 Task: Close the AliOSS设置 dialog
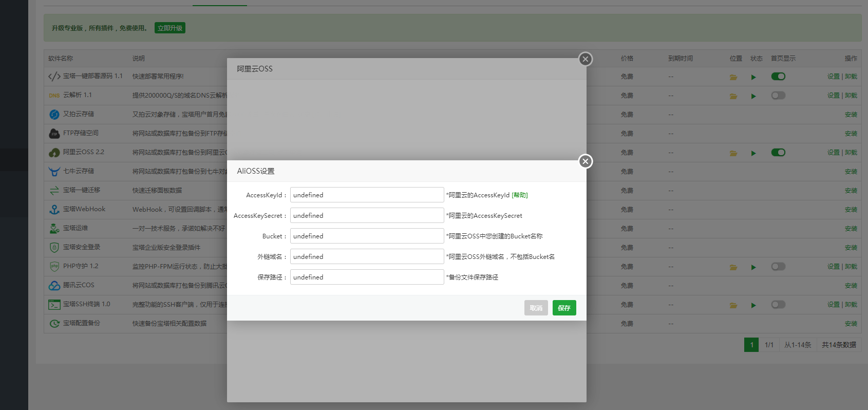pyautogui.click(x=586, y=161)
